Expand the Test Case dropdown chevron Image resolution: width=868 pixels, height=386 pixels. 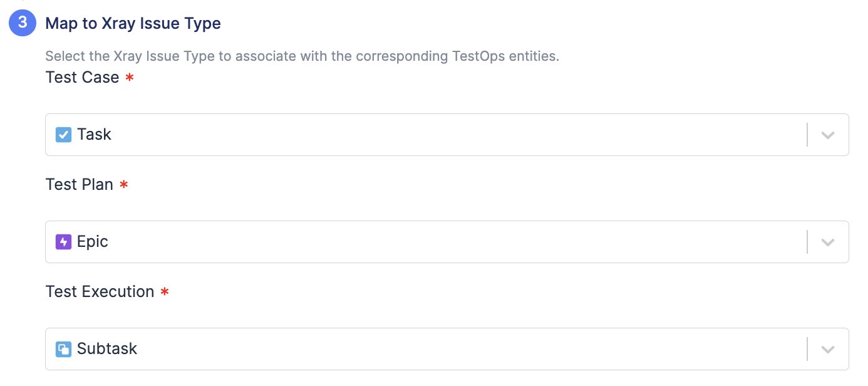828,135
